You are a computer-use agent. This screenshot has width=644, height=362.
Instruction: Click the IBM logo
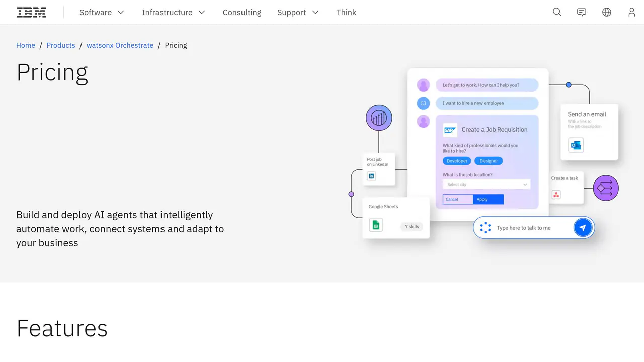click(x=32, y=12)
